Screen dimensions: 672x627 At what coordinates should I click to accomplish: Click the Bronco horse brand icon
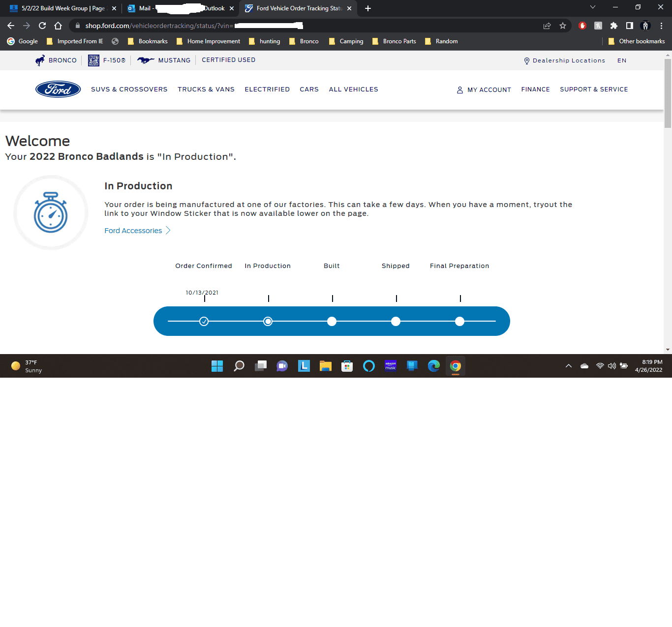pyautogui.click(x=40, y=60)
